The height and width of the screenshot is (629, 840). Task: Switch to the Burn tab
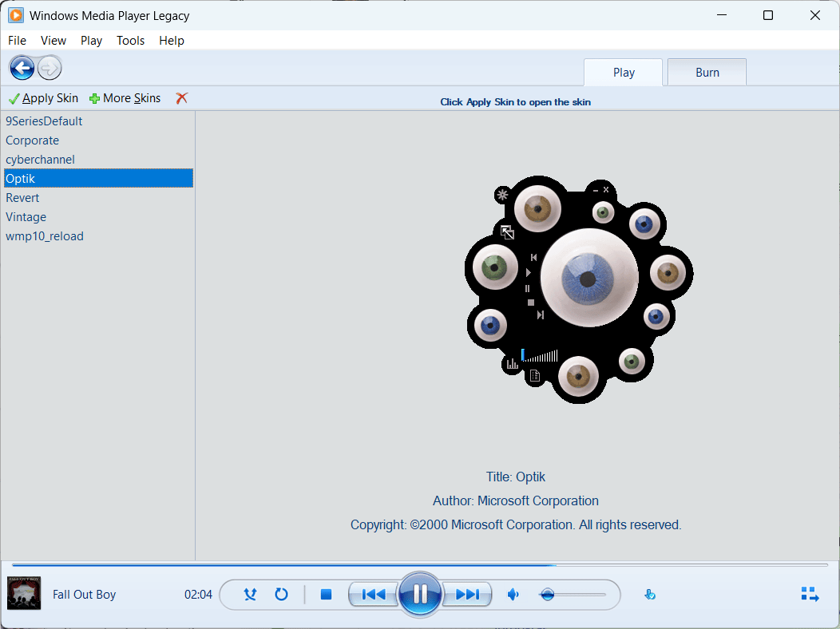pyautogui.click(x=707, y=73)
